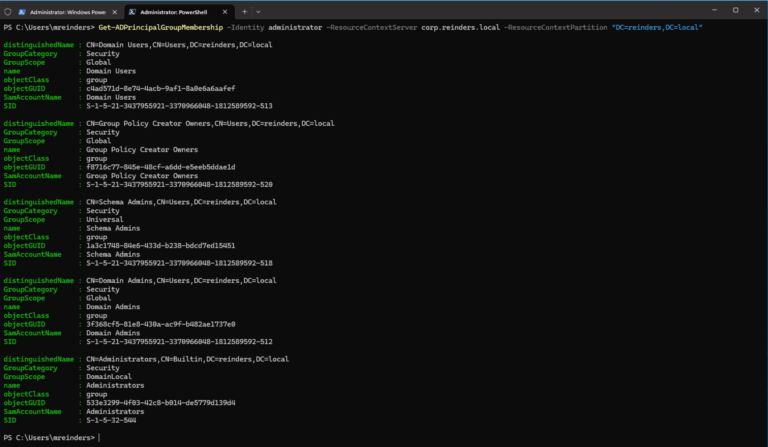Open a new terminal tab
Screen dimensions: 768x447
tap(244, 12)
